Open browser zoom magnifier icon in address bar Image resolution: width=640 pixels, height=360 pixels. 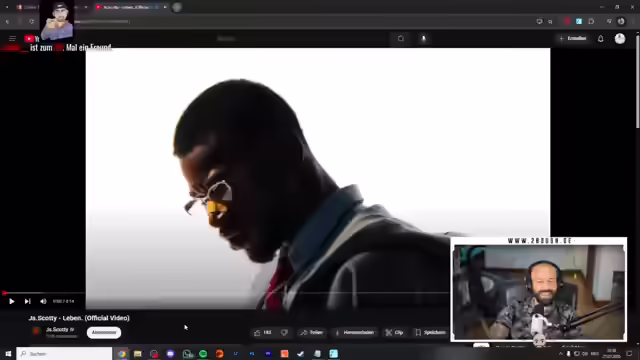click(x=550, y=22)
